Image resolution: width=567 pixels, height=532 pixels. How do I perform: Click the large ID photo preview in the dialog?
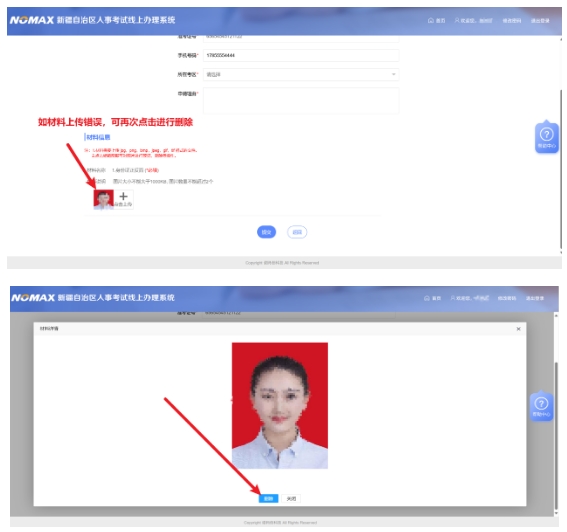pos(280,405)
